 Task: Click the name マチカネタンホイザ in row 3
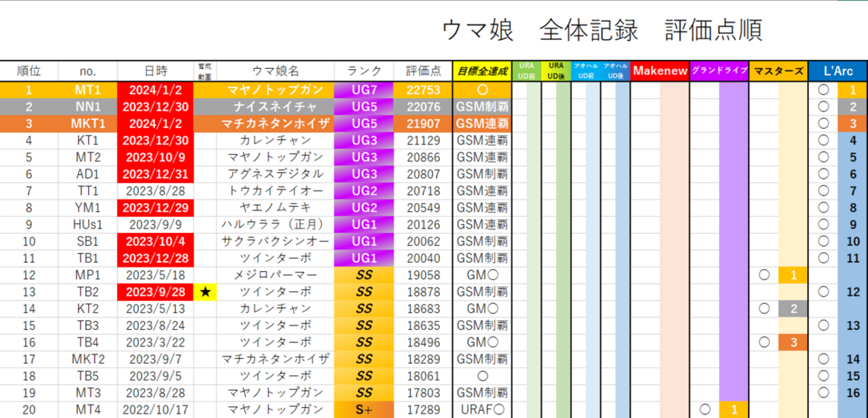click(x=276, y=124)
